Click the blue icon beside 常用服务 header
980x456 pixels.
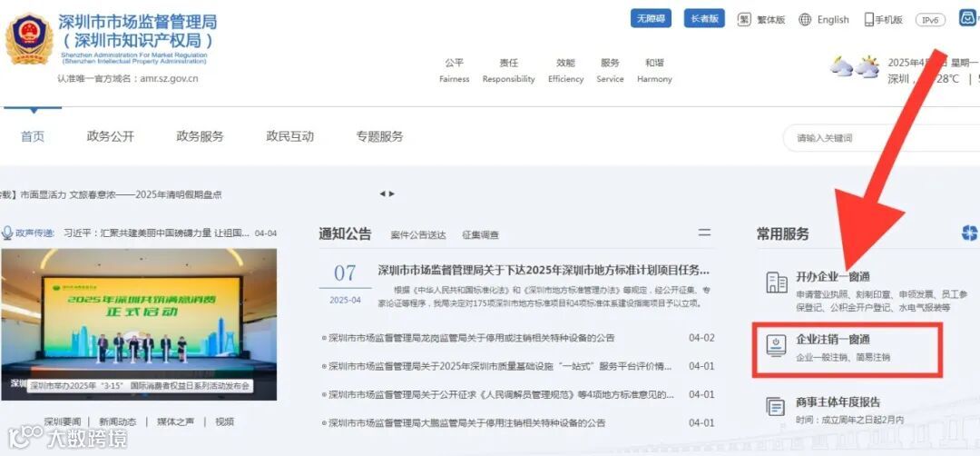tap(969, 233)
